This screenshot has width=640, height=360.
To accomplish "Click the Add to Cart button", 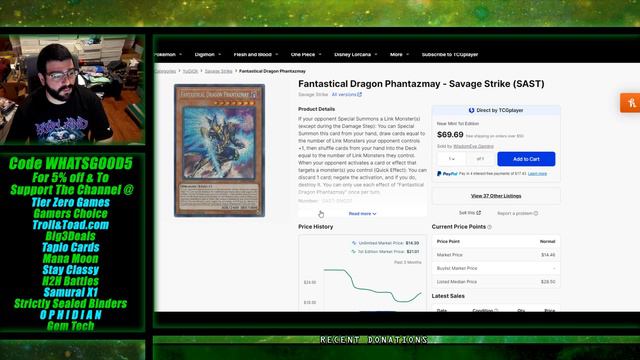I will point(526,159).
